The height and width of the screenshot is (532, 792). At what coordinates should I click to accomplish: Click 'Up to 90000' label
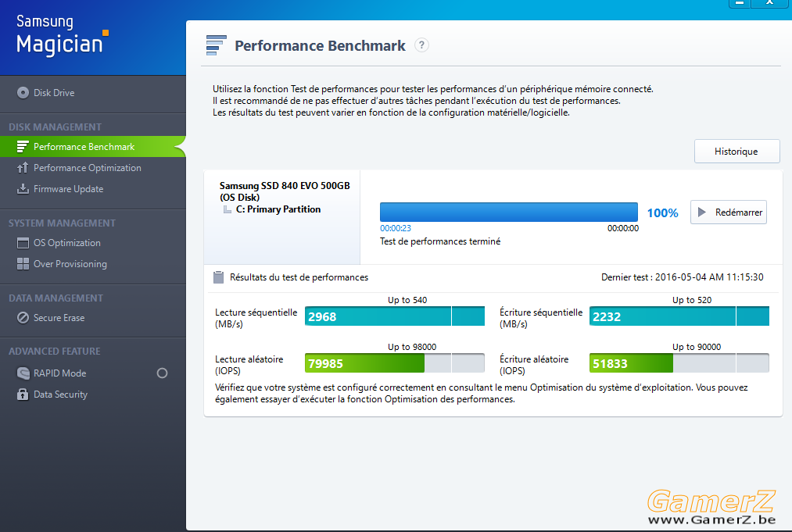pyautogui.click(x=697, y=347)
